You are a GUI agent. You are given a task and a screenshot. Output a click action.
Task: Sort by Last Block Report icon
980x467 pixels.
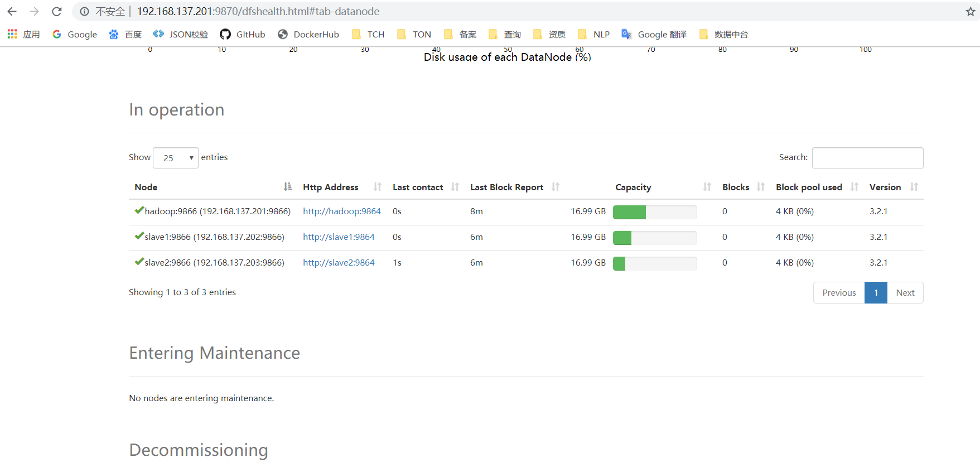coord(556,187)
